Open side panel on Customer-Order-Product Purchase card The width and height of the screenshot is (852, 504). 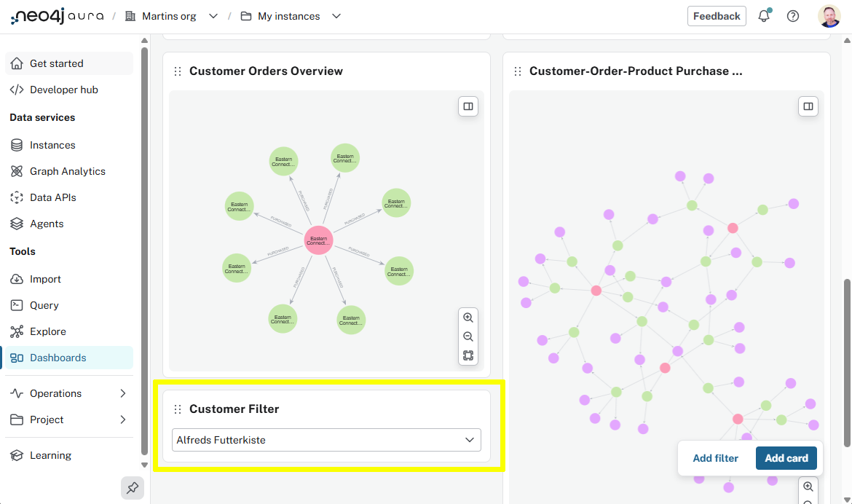point(808,106)
